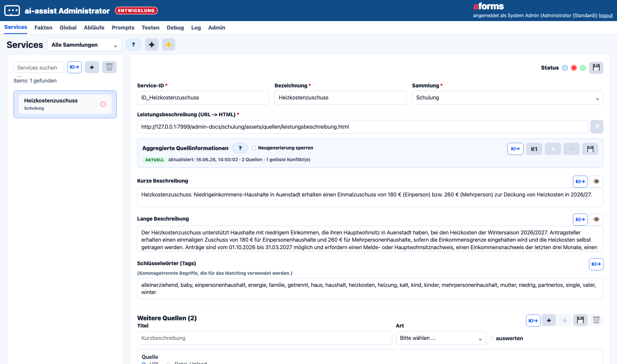Enable Neugenerierung sperren checkbox

point(254,148)
